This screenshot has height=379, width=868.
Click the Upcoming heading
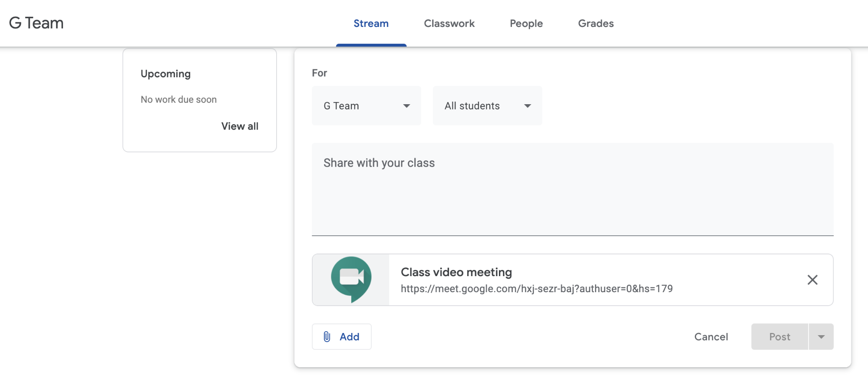(x=165, y=74)
